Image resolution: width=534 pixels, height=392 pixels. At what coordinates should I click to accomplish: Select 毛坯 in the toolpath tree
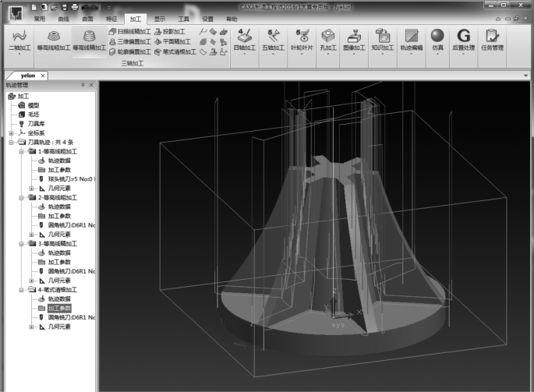click(34, 114)
